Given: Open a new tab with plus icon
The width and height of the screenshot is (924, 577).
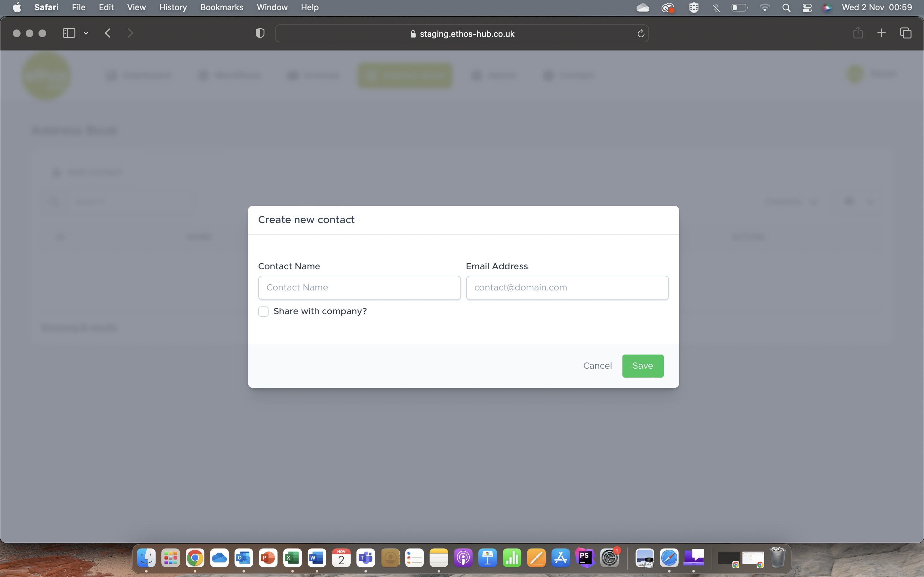Looking at the screenshot, I should click(x=881, y=33).
